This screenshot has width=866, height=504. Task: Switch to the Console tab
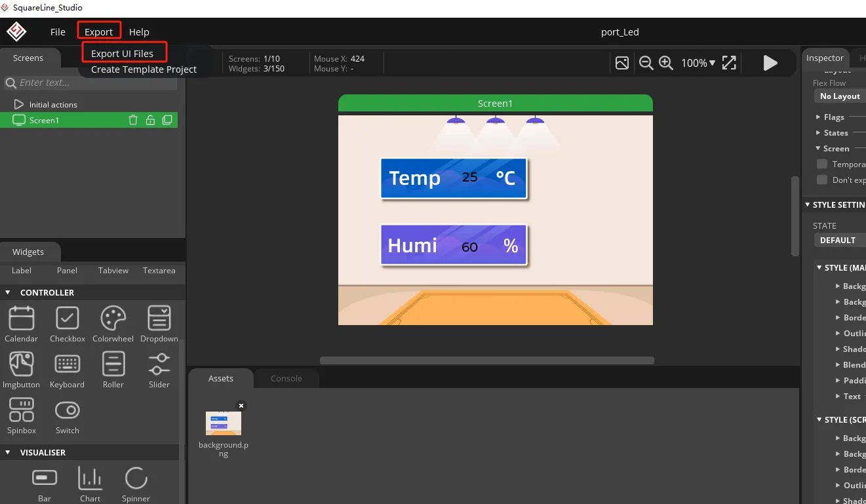(x=286, y=378)
